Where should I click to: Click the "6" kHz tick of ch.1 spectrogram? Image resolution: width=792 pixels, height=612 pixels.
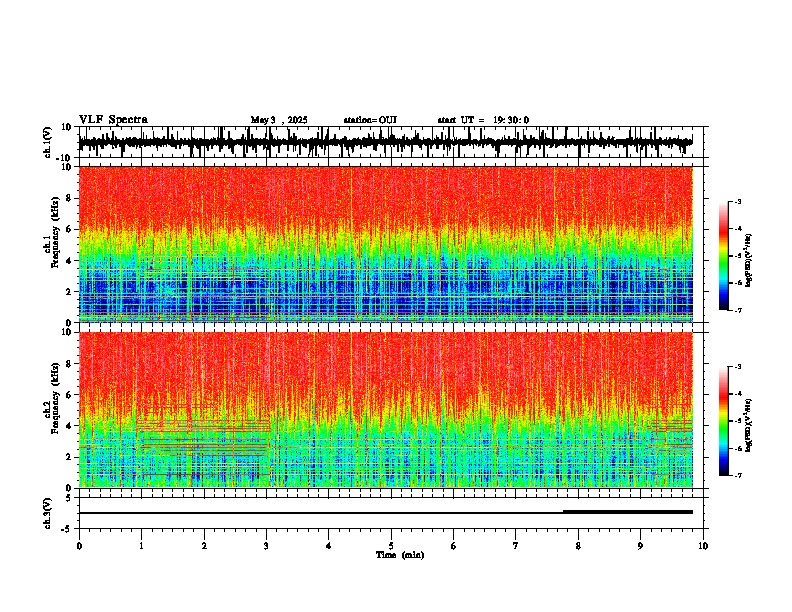[70, 230]
